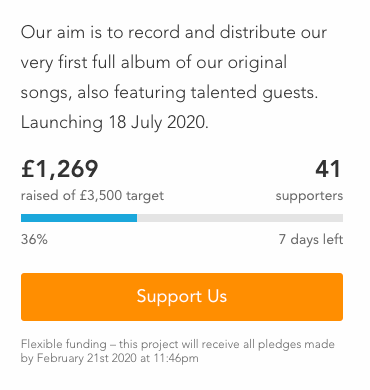Click 'Our aim is to record' line
This screenshot has height=390, width=370.
click(x=174, y=33)
